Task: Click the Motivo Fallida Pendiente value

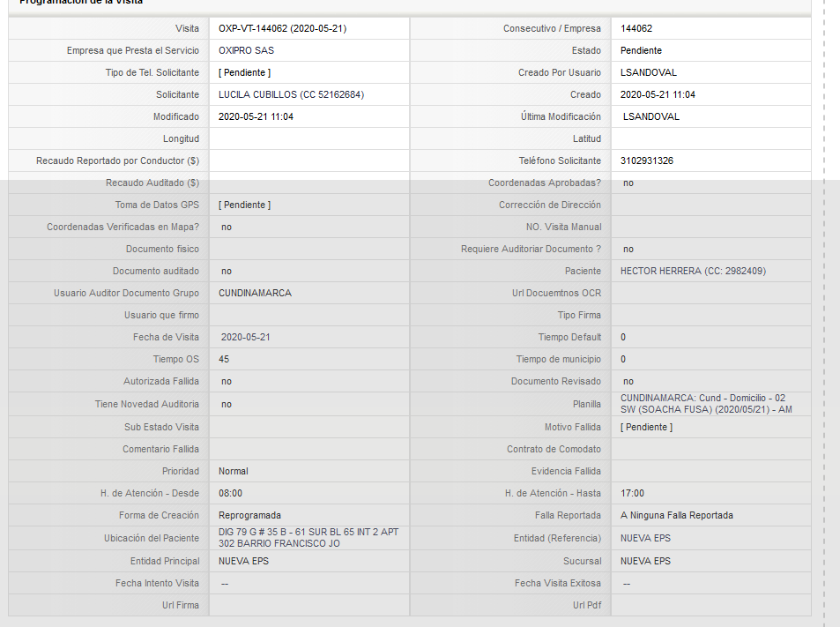Action: (647, 427)
